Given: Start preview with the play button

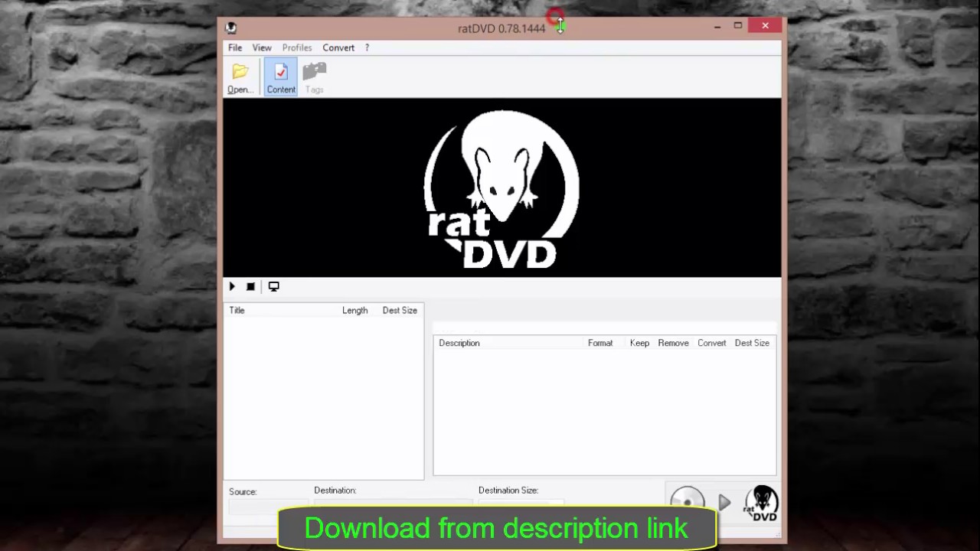Looking at the screenshot, I should coord(232,286).
